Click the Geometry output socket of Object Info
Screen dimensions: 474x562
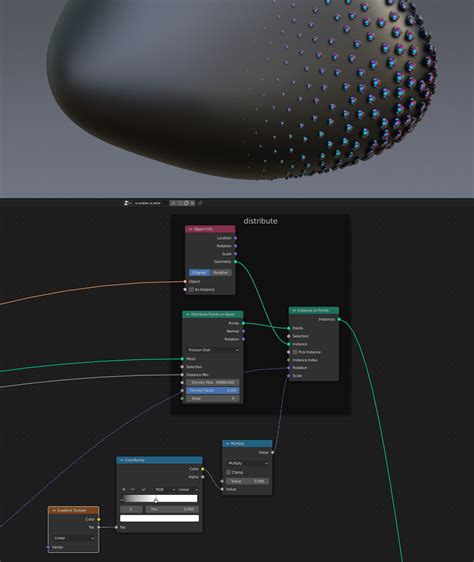(235, 262)
